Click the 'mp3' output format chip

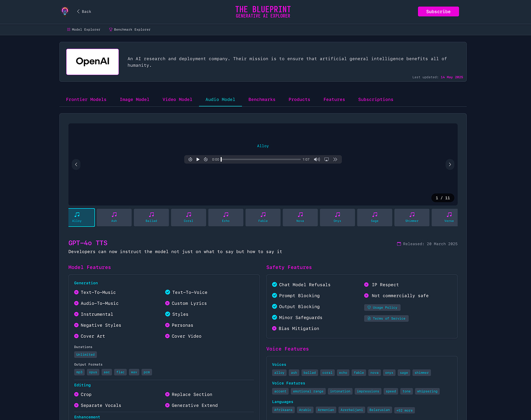tap(79, 372)
